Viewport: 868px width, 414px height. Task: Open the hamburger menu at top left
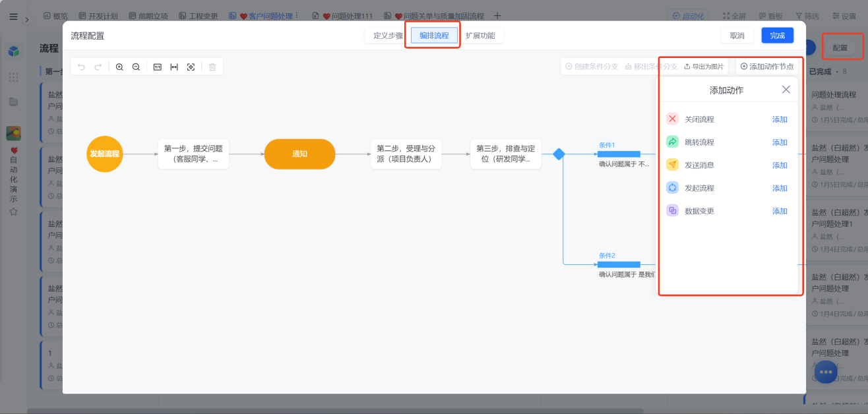[x=13, y=16]
